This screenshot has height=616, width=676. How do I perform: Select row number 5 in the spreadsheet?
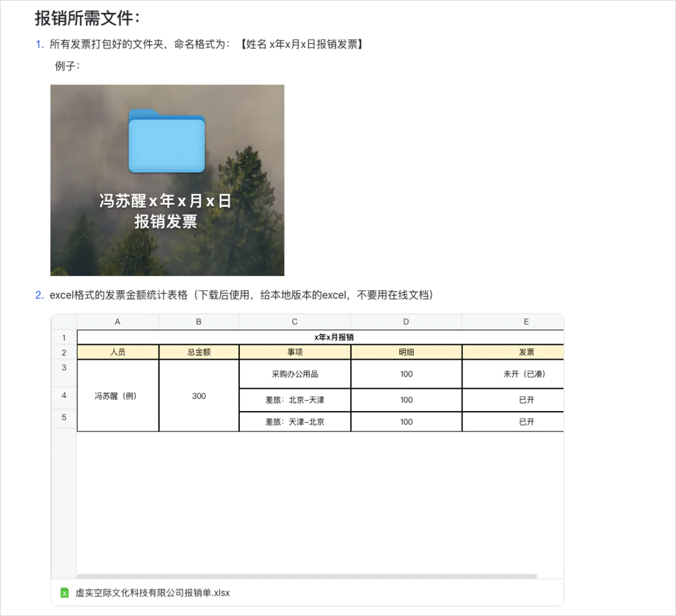(x=64, y=417)
